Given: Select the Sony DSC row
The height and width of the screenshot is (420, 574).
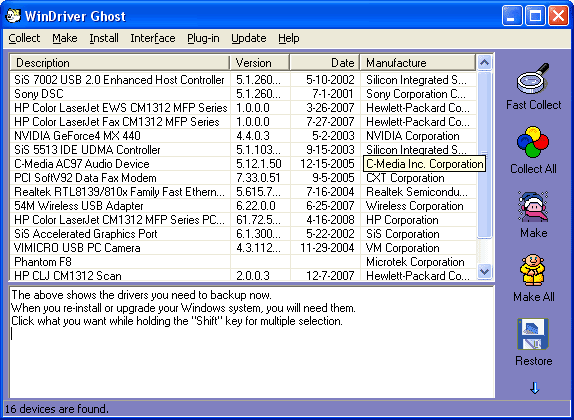Looking at the screenshot, I should point(243,94).
